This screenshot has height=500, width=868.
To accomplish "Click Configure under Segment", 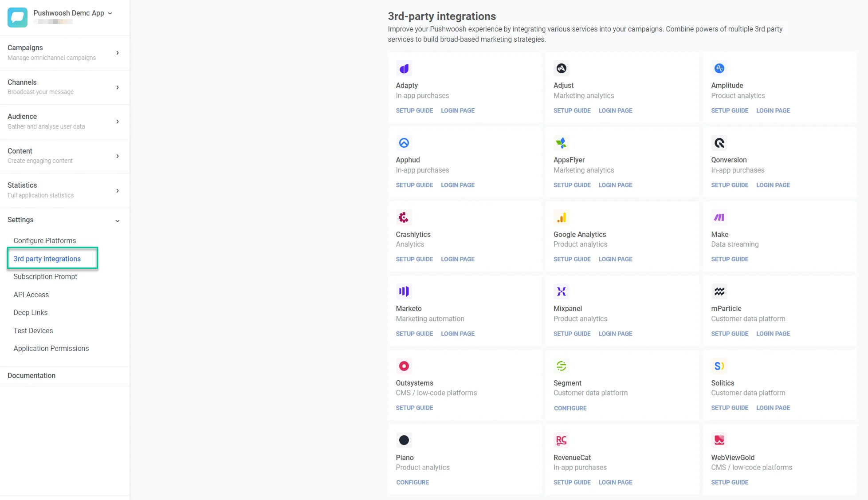I will coord(570,408).
